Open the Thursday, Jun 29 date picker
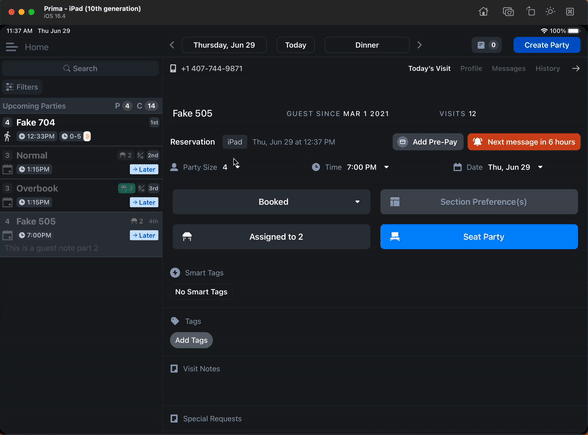Screen dimensions: 588x435 (224, 45)
